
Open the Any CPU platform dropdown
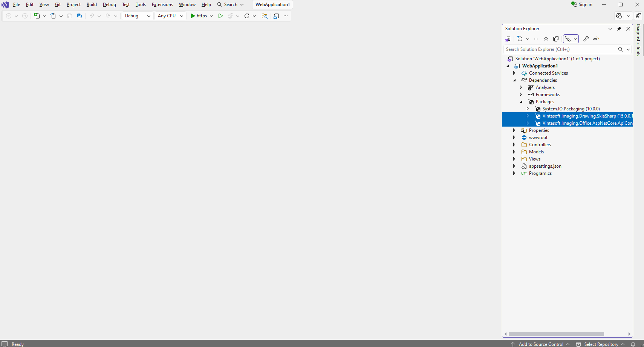(170, 16)
